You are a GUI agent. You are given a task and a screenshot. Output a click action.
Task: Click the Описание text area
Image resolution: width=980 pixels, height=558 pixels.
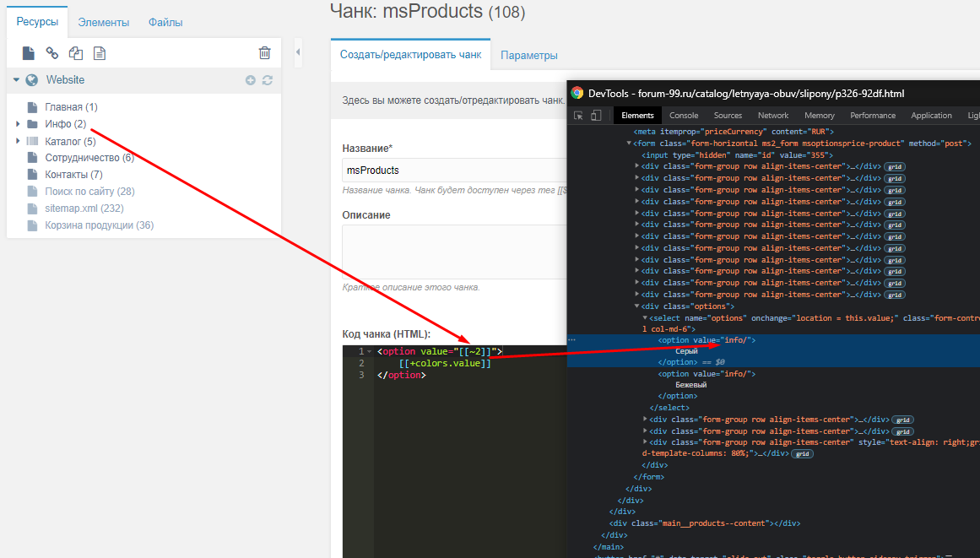(454, 252)
